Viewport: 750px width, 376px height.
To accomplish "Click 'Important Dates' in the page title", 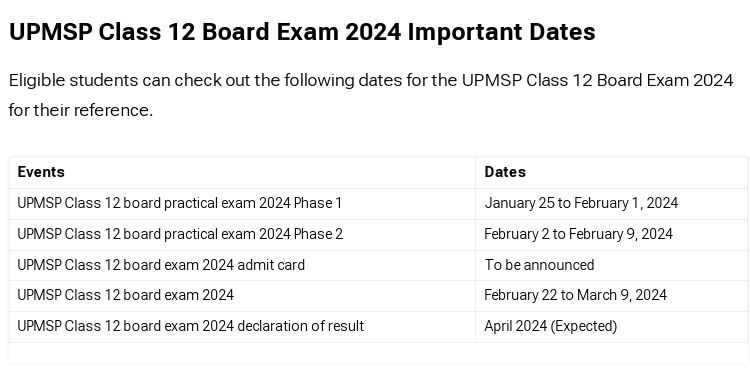I will click(x=502, y=32).
